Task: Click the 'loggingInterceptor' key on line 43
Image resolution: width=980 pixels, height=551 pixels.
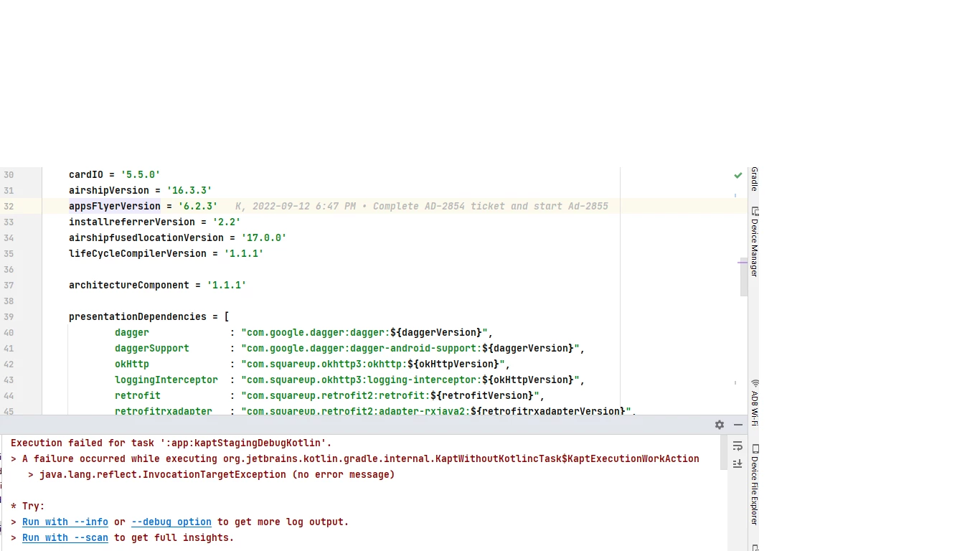Action: (166, 380)
